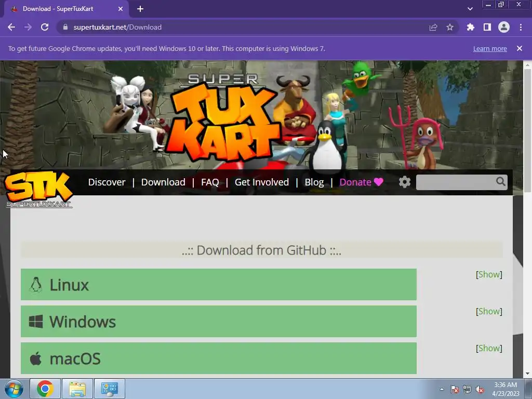Open the Action Center flag icon
Screen dimensions: 532x399
pyautogui.click(x=455, y=390)
